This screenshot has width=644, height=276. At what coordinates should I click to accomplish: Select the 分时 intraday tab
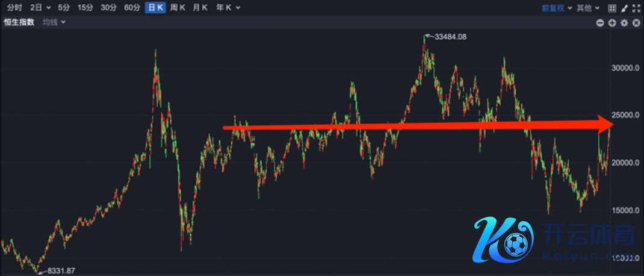click(x=14, y=8)
